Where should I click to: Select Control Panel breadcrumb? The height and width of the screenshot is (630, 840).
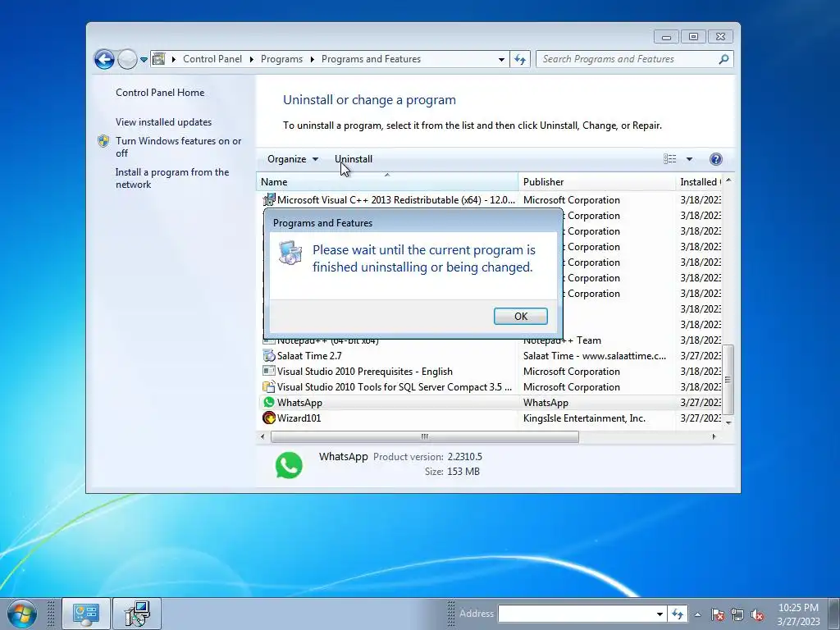point(212,59)
